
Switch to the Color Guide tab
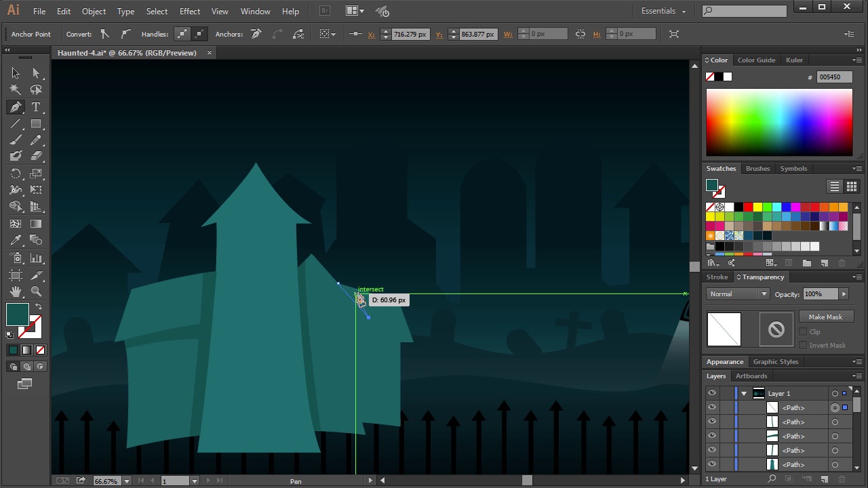click(756, 60)
